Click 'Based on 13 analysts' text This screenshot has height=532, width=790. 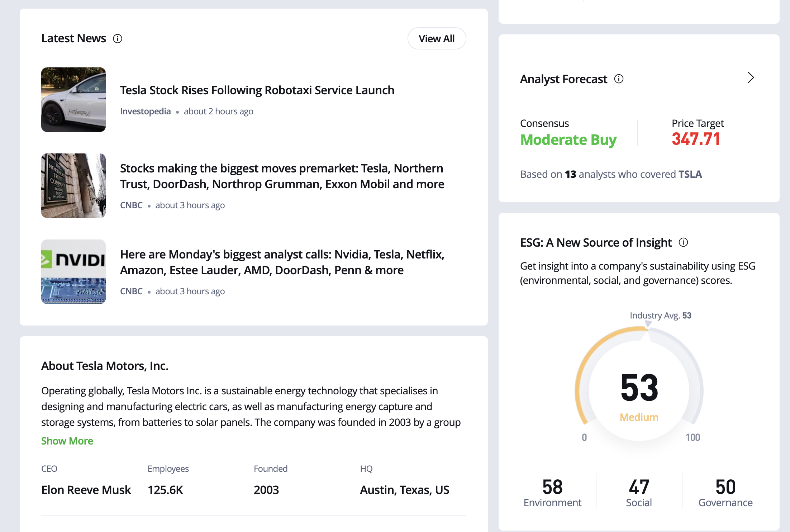(x=611, y=174)
